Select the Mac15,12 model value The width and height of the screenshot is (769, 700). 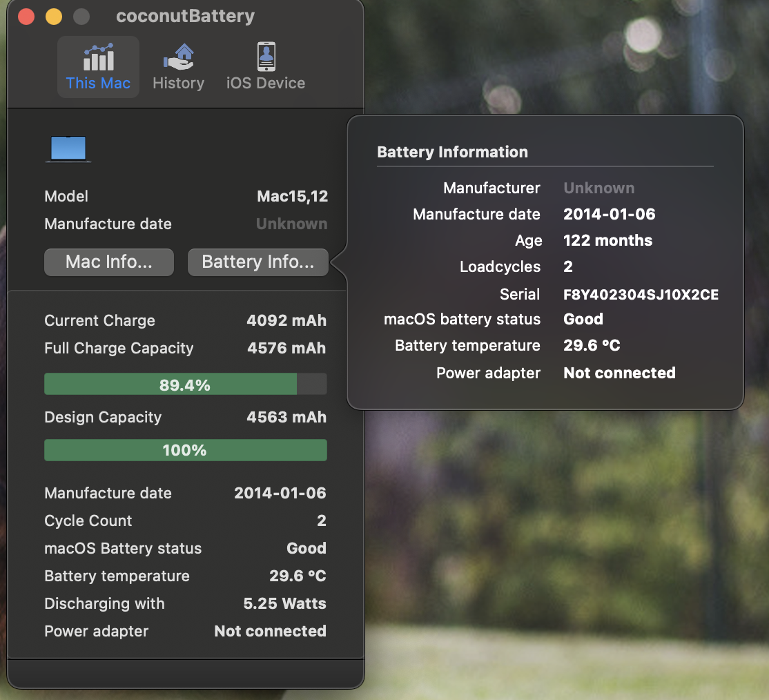point(292,196)
